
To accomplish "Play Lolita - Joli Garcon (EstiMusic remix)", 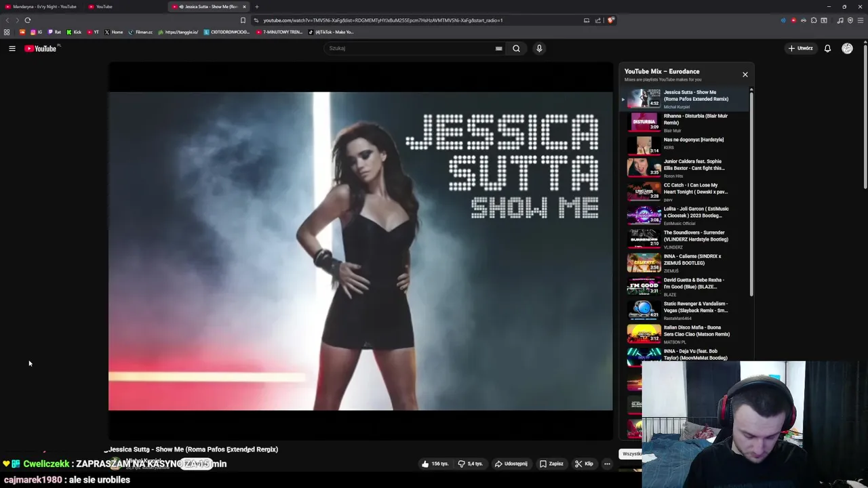I will [685, 216].
